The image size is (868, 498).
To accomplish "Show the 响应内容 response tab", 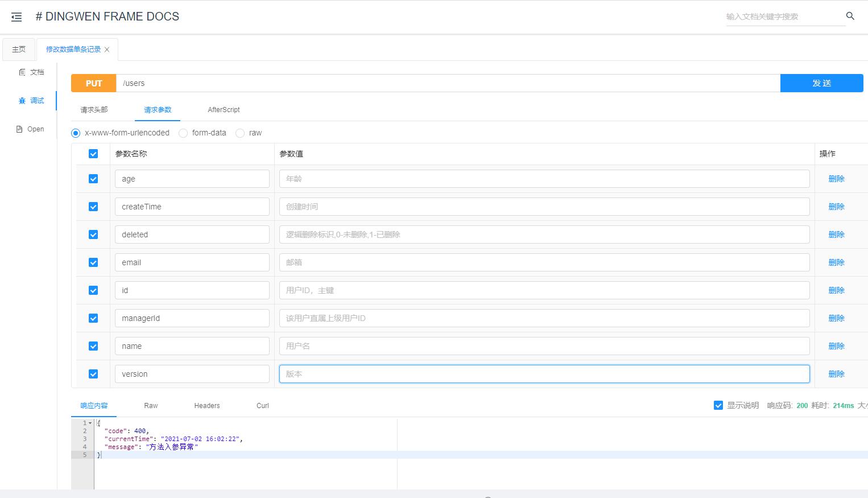I will tap(94, 406).
